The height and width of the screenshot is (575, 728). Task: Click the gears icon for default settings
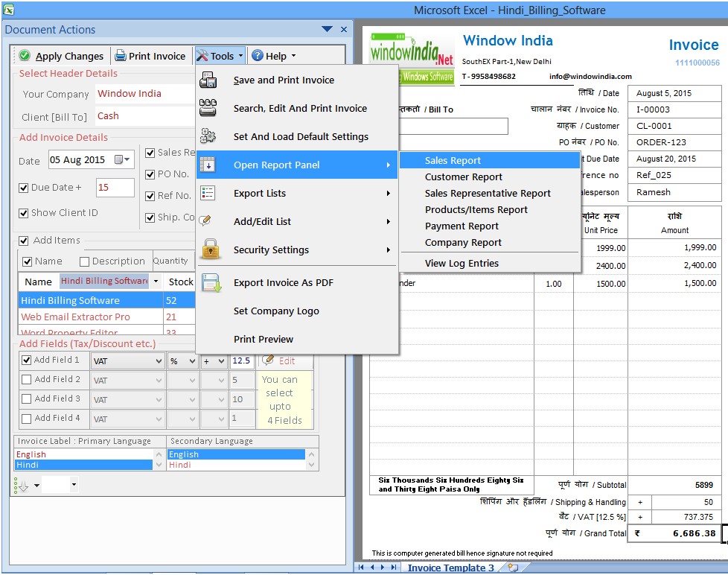pos(208,136)
